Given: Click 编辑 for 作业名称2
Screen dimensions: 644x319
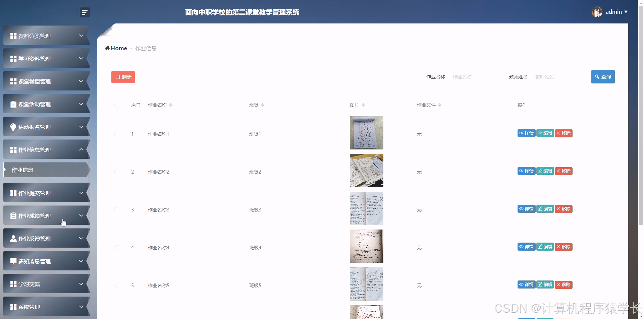Looking at the screenshot, I should [545, 171].
